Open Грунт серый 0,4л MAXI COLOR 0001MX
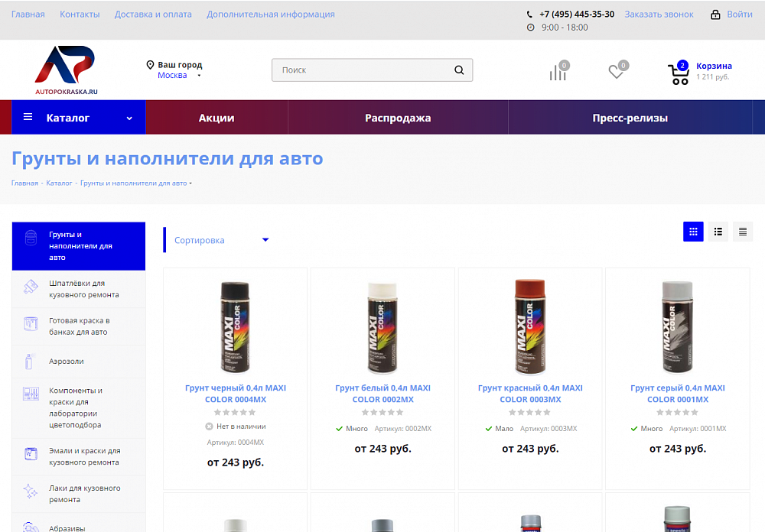 (678, 394)
